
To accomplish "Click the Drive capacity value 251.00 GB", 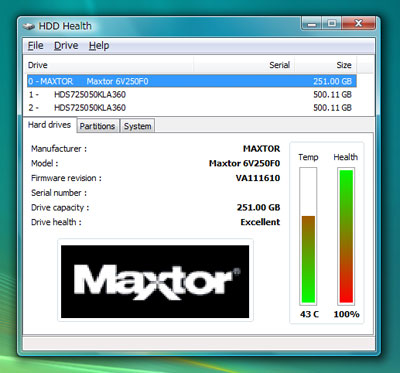I will click(258, 207).
